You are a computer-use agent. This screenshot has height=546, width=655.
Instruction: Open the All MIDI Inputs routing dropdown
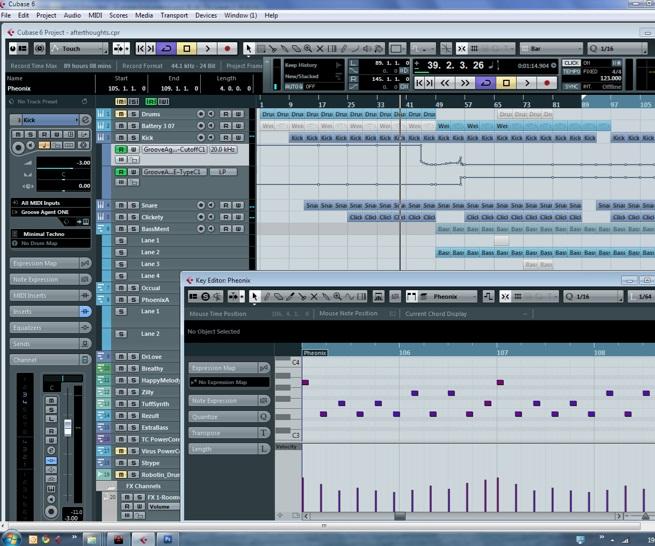click(50, 203)
